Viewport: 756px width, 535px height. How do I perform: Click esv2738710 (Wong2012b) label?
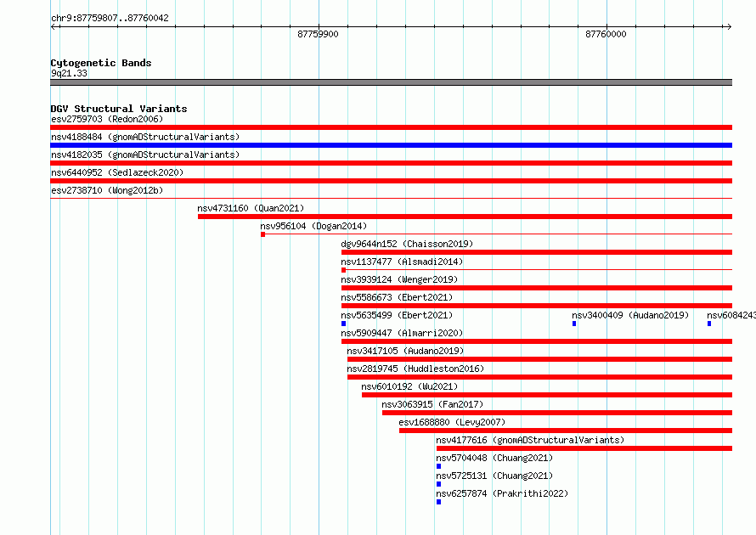coord(107,190)
